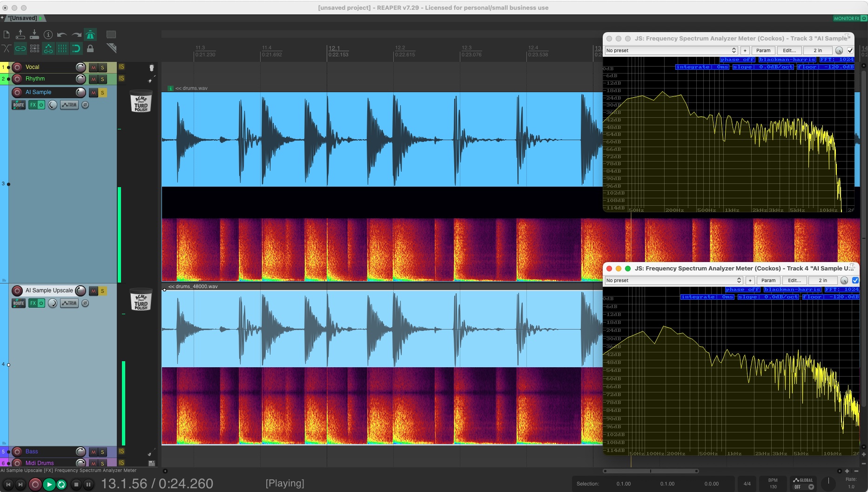Click the dashed rectangle toolbar icon
This screenshot has height=492, width=868.
tap(111, 34)
